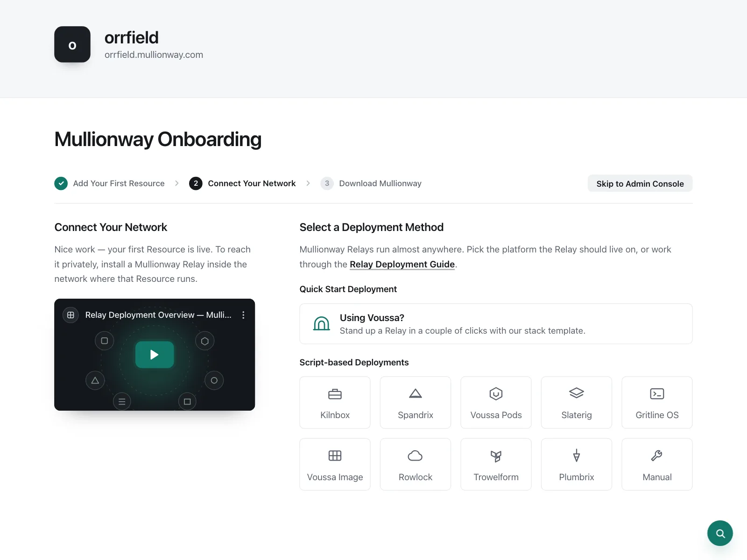Select the Rowlock cloud deployment card
This screenshot has width=747, height=560.
point(416,464)
